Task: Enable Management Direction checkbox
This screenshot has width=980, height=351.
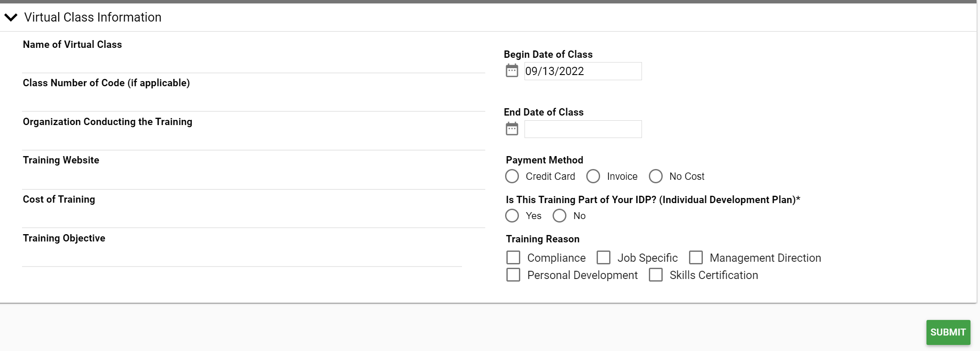Action: 696,257
